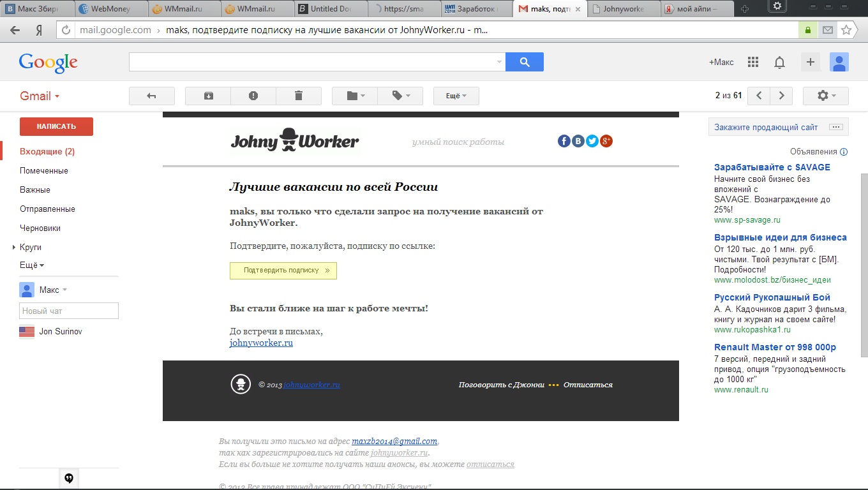Open the johnyworker.ru link under signature

261,343
